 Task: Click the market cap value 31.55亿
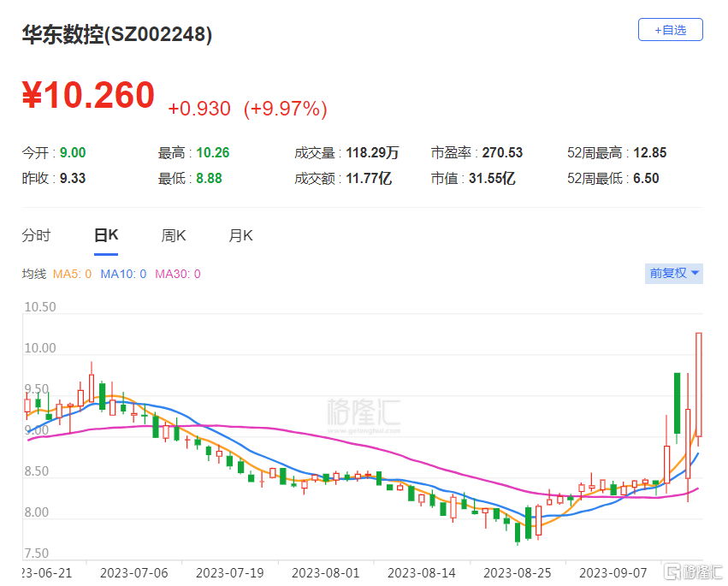point(492,178)
